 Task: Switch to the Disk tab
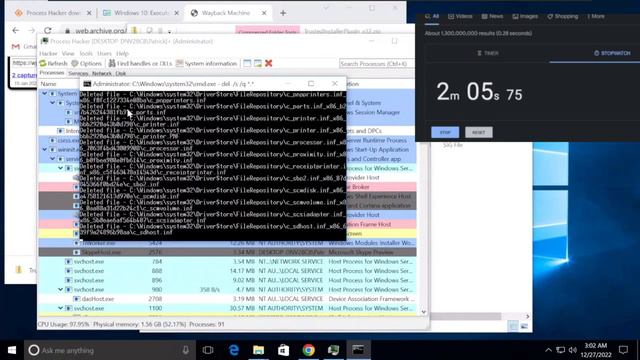(120, 73)
